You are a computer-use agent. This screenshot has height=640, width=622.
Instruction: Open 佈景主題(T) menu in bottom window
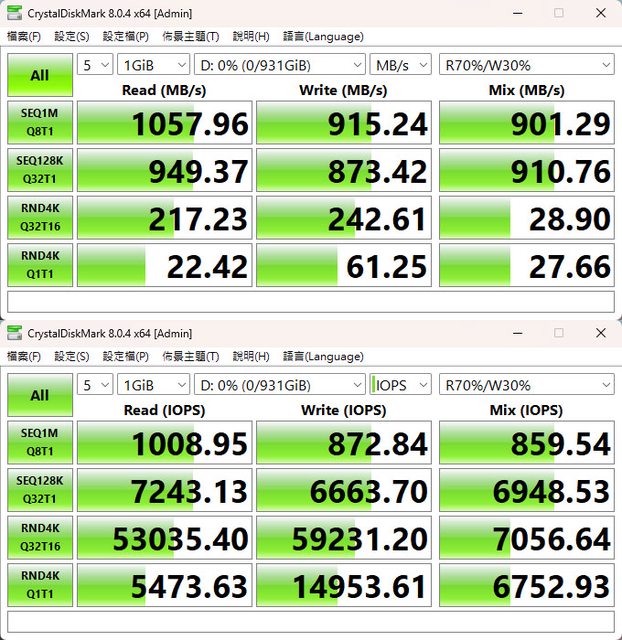(190, 356)
